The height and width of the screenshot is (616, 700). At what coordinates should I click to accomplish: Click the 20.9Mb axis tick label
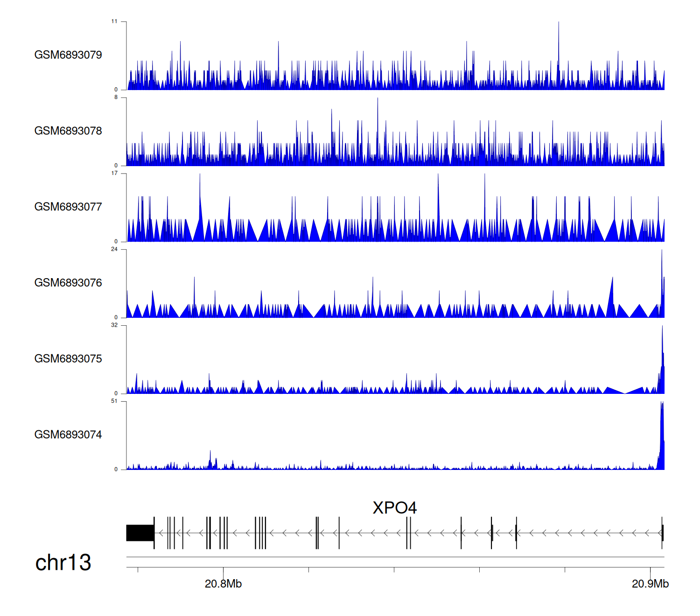pos(650,584)
